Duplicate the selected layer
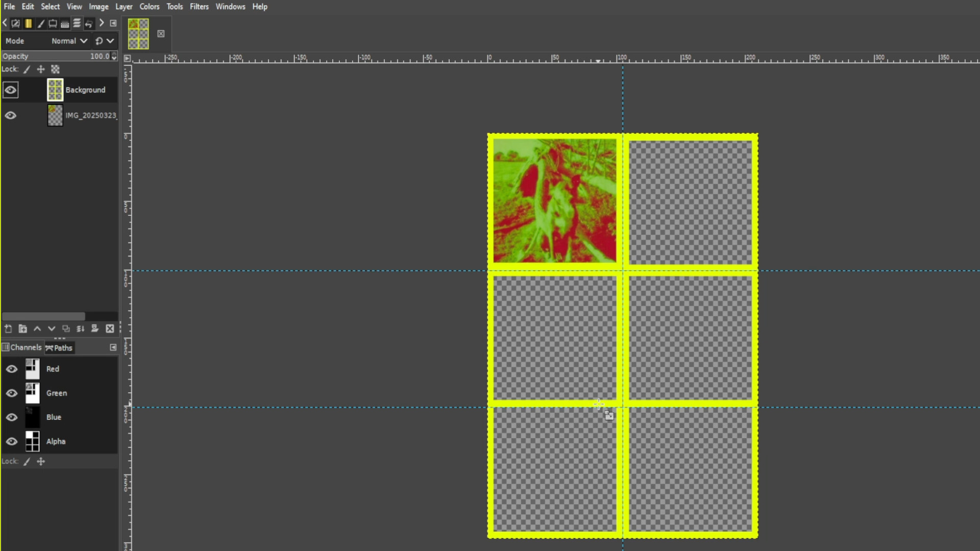 (x=66, y=329)
